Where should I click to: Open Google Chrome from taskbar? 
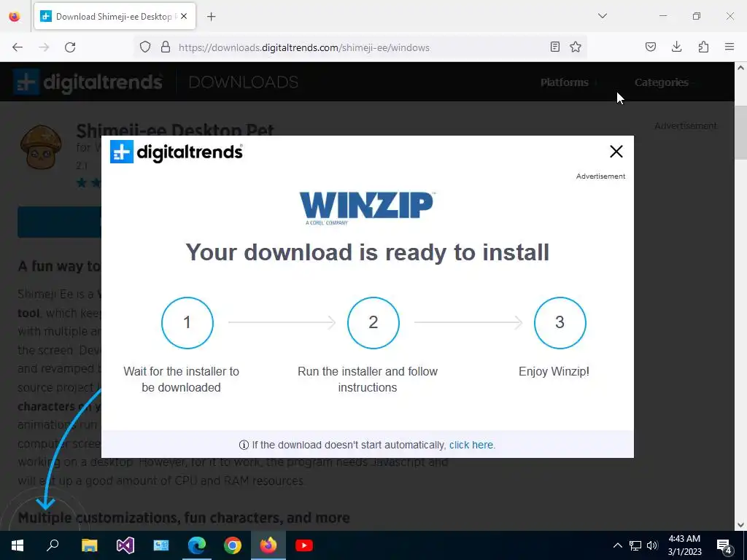pos(233,545)
